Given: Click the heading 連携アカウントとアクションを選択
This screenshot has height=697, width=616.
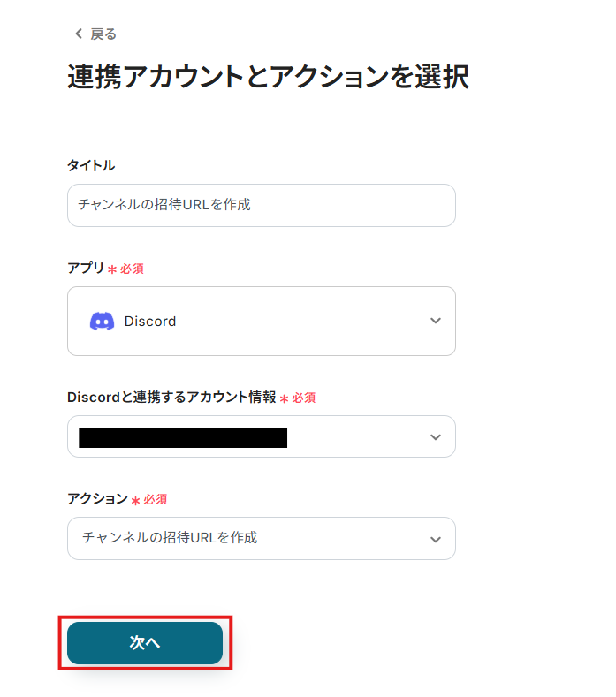Looking at the screenshot, I should (268, 78).
